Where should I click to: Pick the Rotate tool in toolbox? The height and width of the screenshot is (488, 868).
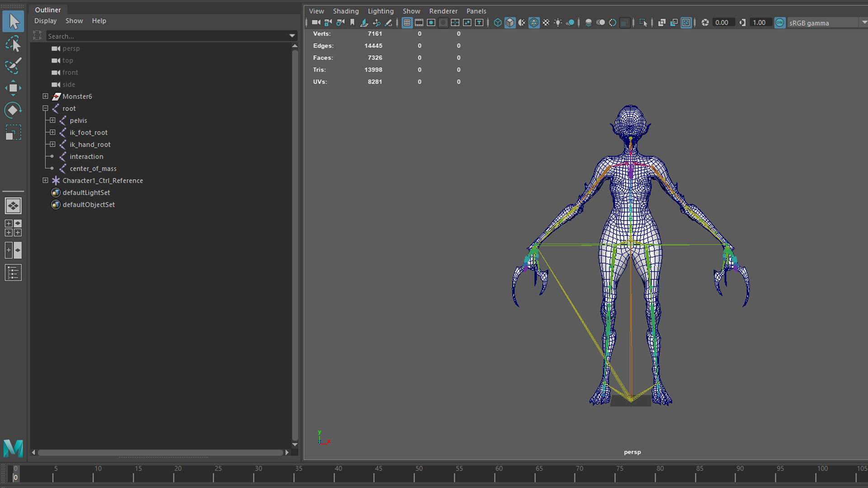(x=13, y=110)
